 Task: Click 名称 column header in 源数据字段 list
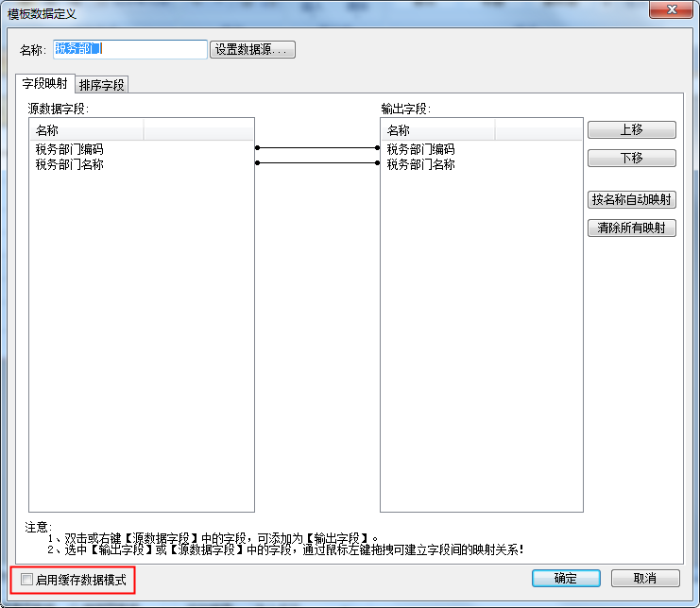(x=85, y=130)
